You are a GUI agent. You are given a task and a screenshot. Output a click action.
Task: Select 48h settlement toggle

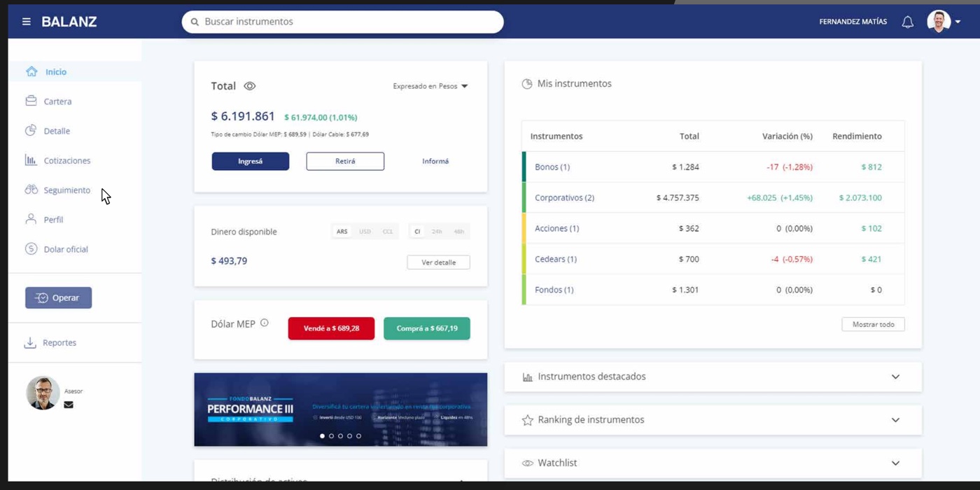(458, 232)
